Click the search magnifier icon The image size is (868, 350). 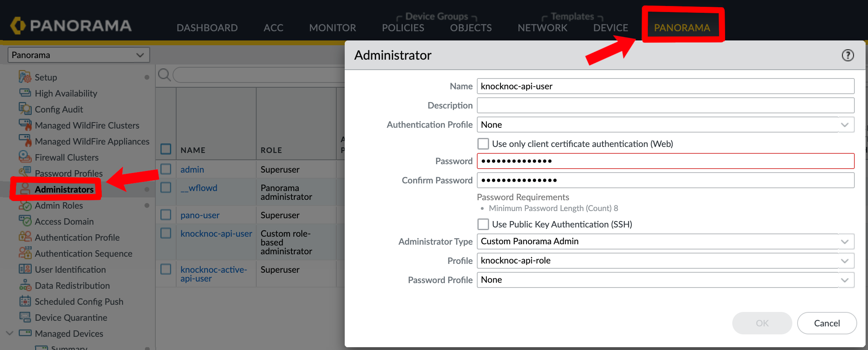(164, 74)
